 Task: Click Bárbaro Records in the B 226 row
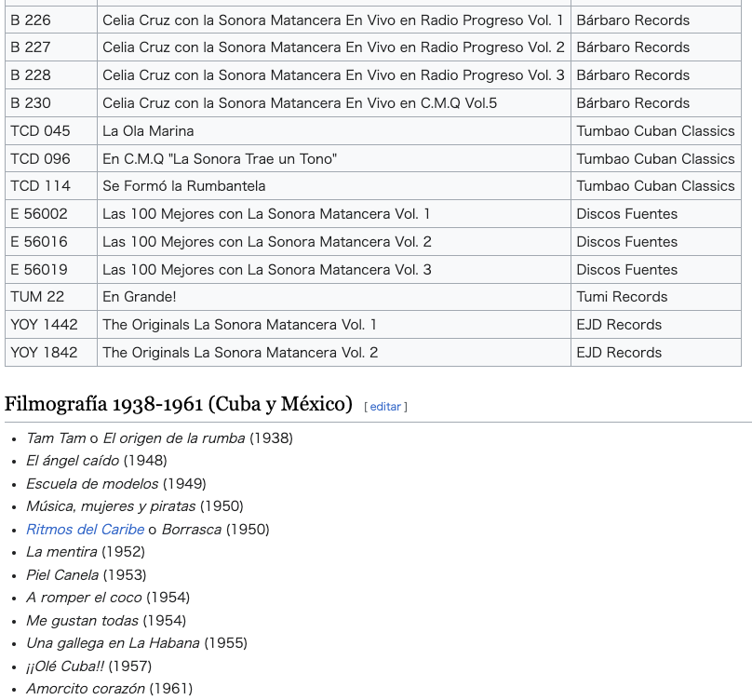(x=633, y=20)
